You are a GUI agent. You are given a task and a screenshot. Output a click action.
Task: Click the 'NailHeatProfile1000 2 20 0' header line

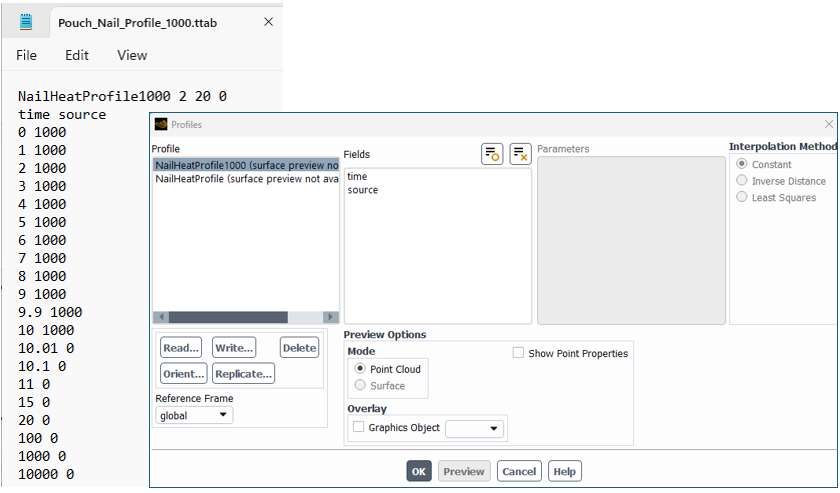coord(122,96)
